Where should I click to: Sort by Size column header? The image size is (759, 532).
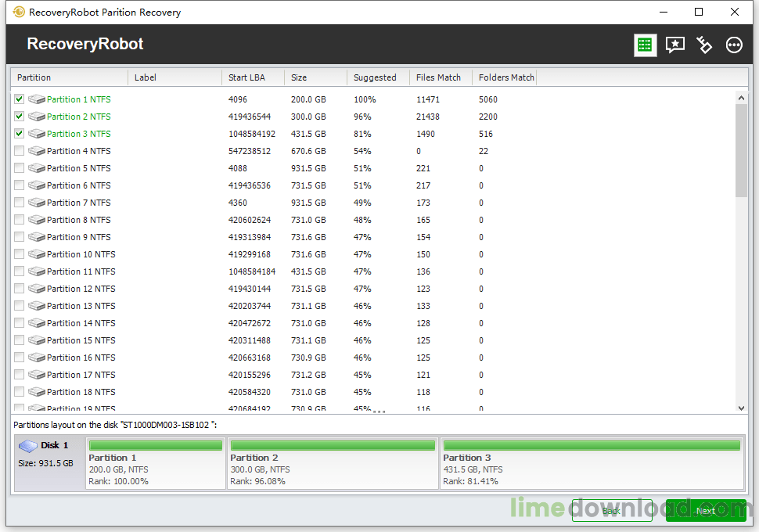(315, 77)
